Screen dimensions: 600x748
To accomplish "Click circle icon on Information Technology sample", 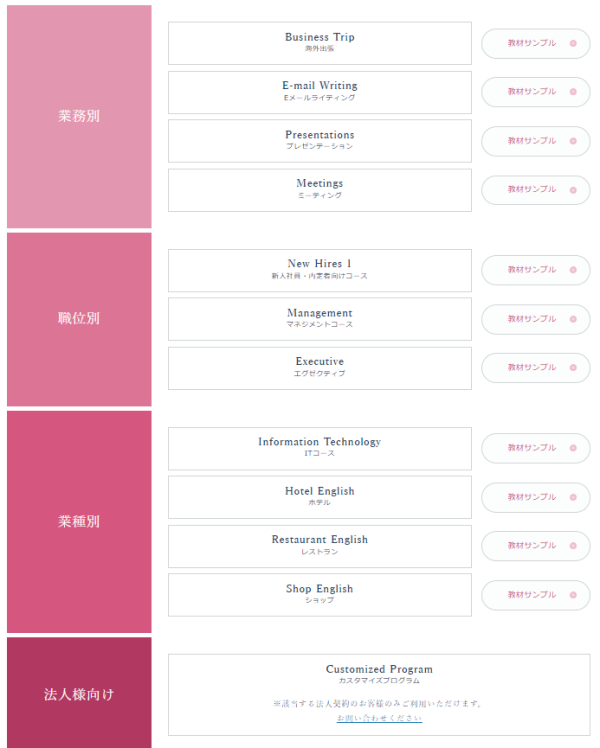I will tap(573, 448).
